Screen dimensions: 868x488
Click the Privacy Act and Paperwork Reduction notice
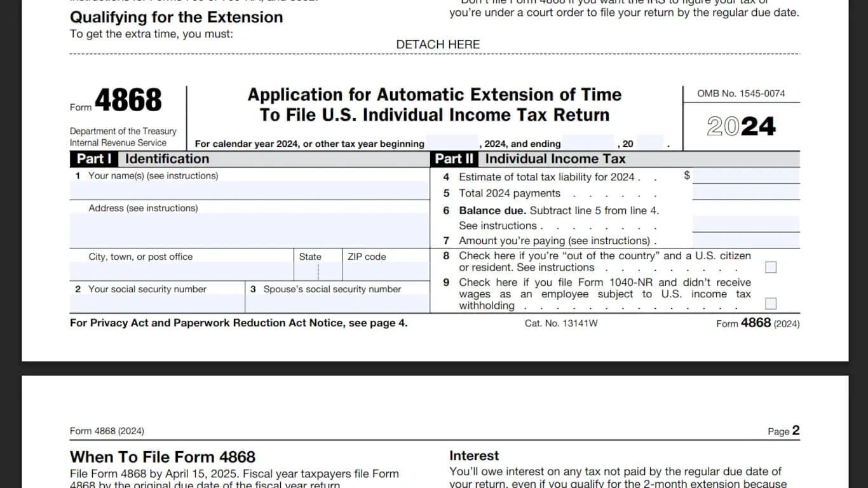click(238, 323)
